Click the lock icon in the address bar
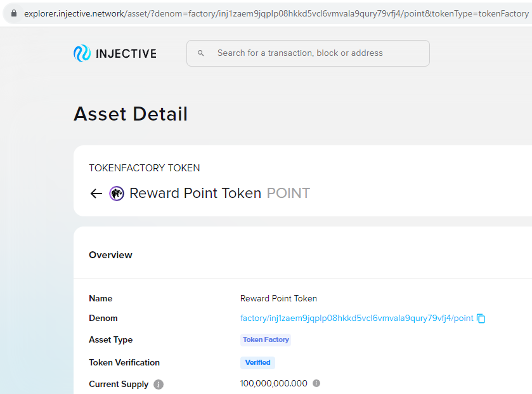This screenshot has height=394, width=532. coord(14,13)
